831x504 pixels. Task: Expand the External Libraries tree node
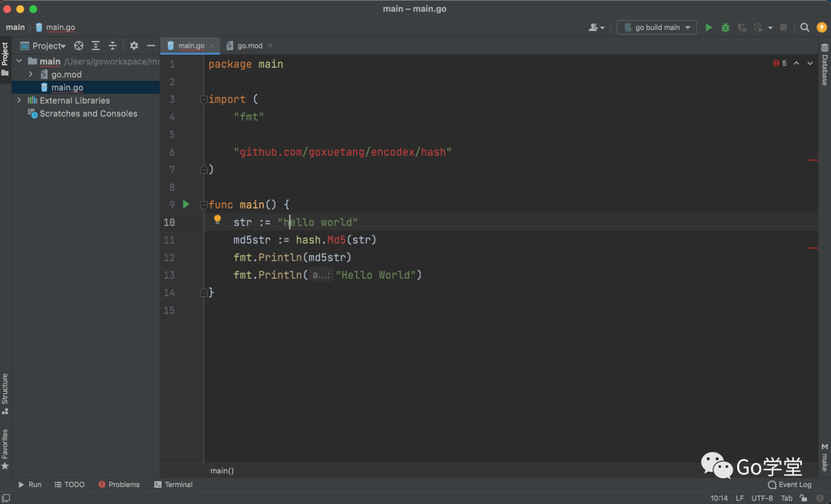point(19,101)
